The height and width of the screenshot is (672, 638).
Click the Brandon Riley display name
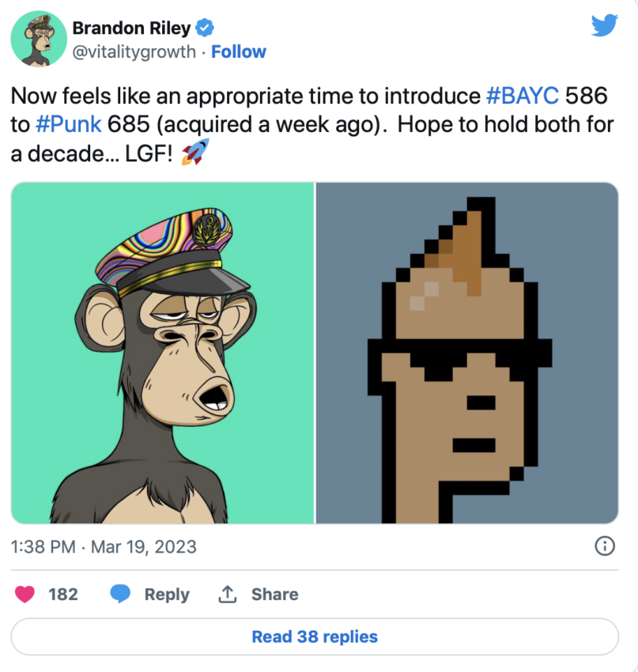131,28
